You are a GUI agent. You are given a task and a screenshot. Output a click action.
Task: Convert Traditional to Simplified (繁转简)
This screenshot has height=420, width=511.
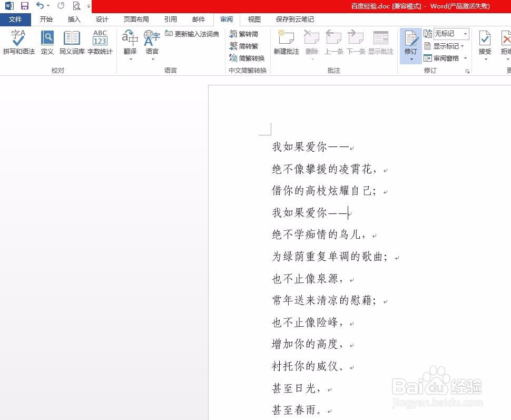244,34
